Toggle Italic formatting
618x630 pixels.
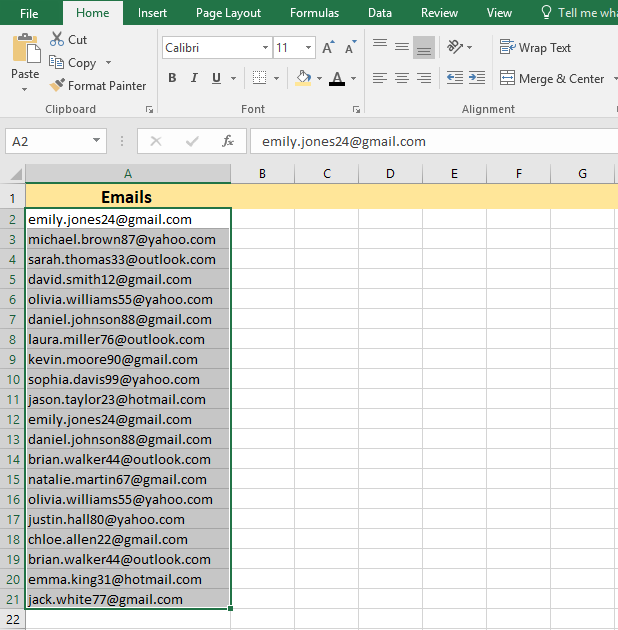pos(194,78)
